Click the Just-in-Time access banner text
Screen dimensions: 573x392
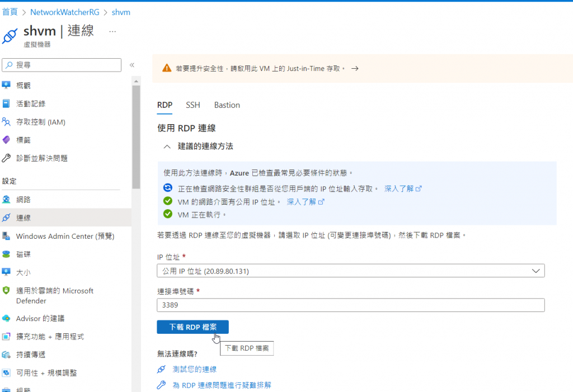tap(260, 68)
